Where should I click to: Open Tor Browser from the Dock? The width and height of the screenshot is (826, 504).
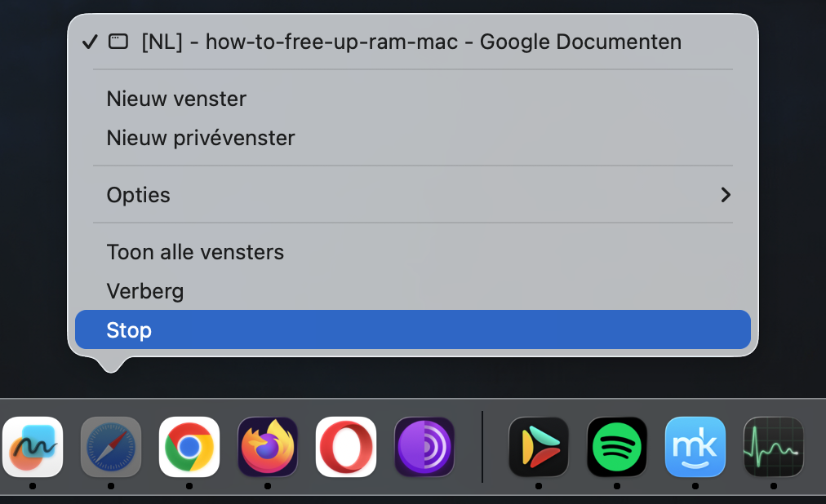point(424,447)
